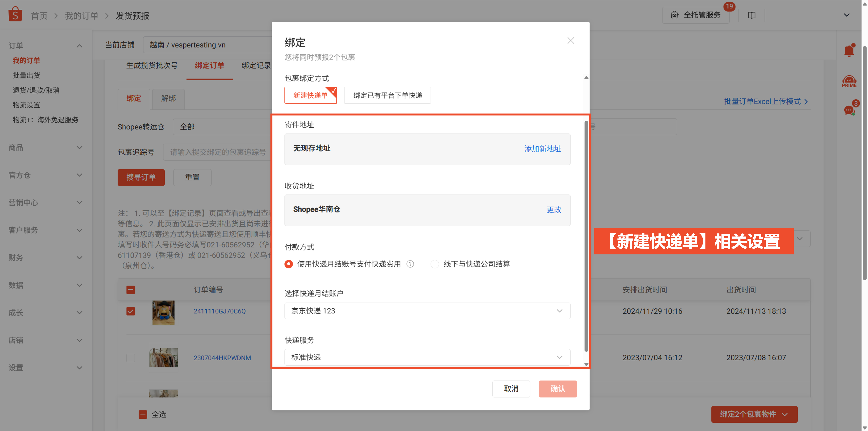This screenshot has width=868, height=431.
Task: Open the book guide icon in header
Action: click(751, 15)
